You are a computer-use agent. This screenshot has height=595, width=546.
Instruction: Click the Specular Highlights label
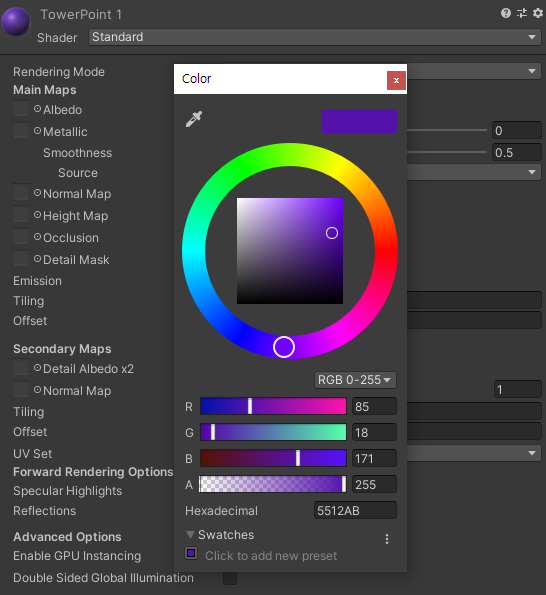[68, 491]
